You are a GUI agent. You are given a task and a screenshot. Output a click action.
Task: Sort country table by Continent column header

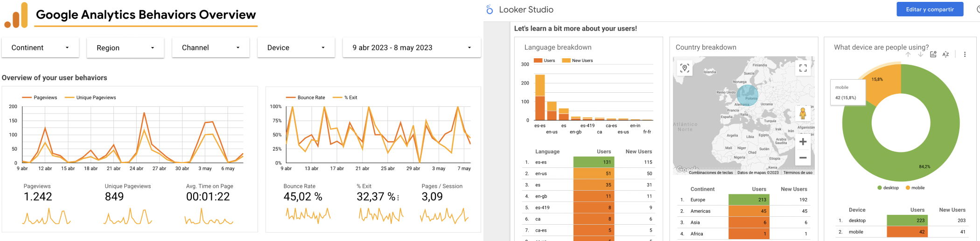point(702,189)
